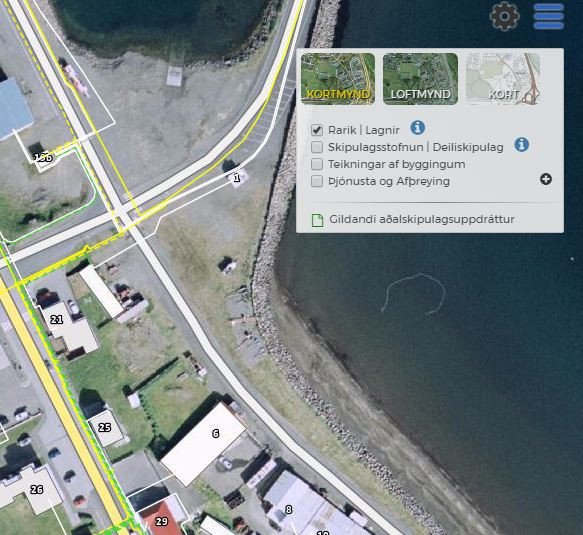583x535 pixels.
Task: Enable the Skipulagsstofnun | Deiliskipulag checkbox
Action: point(317,147)
